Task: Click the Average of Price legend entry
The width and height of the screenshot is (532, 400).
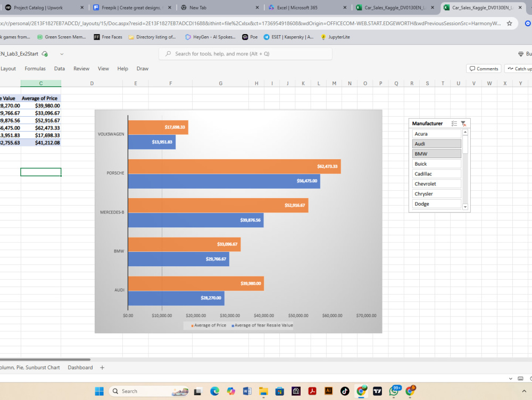Action: pos(209,325)
